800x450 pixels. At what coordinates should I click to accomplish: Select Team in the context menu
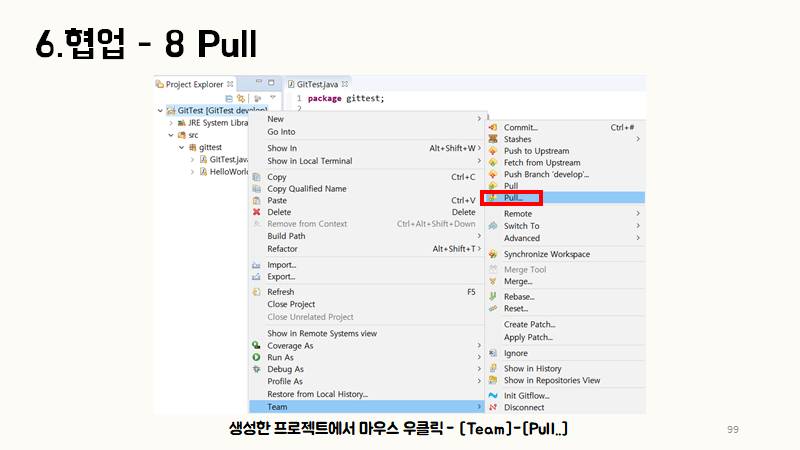click(277, 407)
